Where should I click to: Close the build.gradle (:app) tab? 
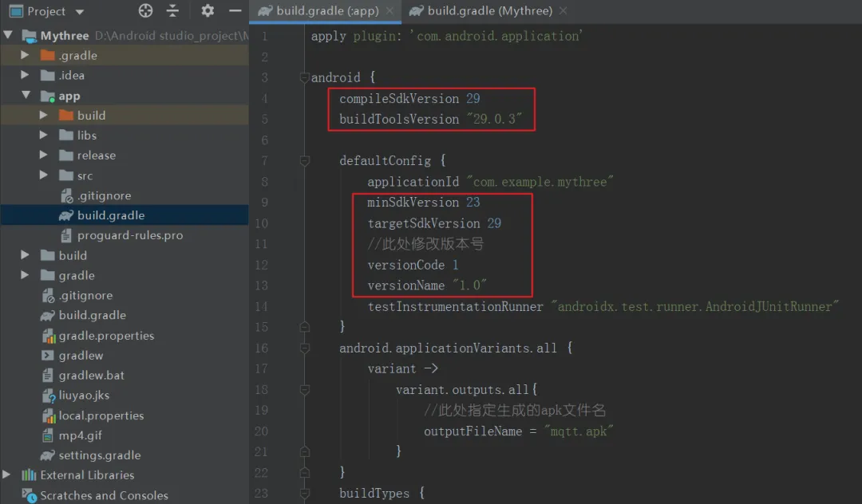pos(389,11)
